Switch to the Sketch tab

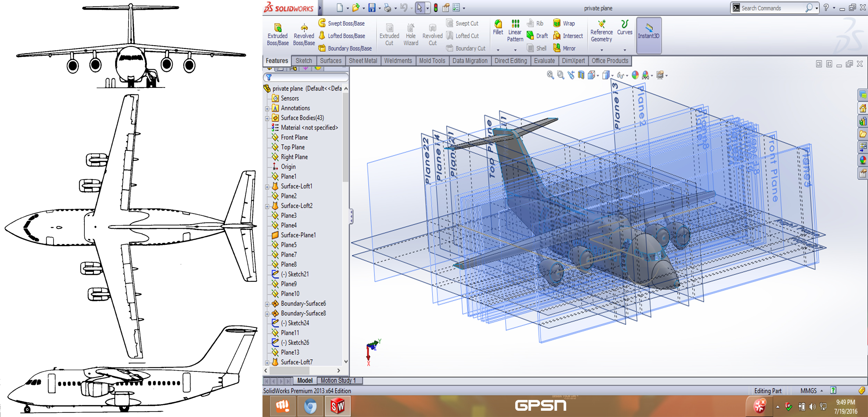tap(304, 61)
